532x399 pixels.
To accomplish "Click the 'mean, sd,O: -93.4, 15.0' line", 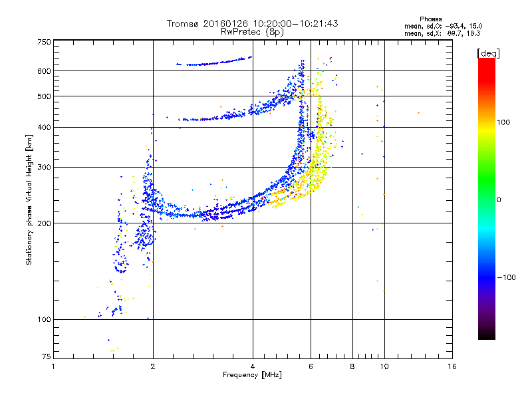I will click(x=443, y=26).
